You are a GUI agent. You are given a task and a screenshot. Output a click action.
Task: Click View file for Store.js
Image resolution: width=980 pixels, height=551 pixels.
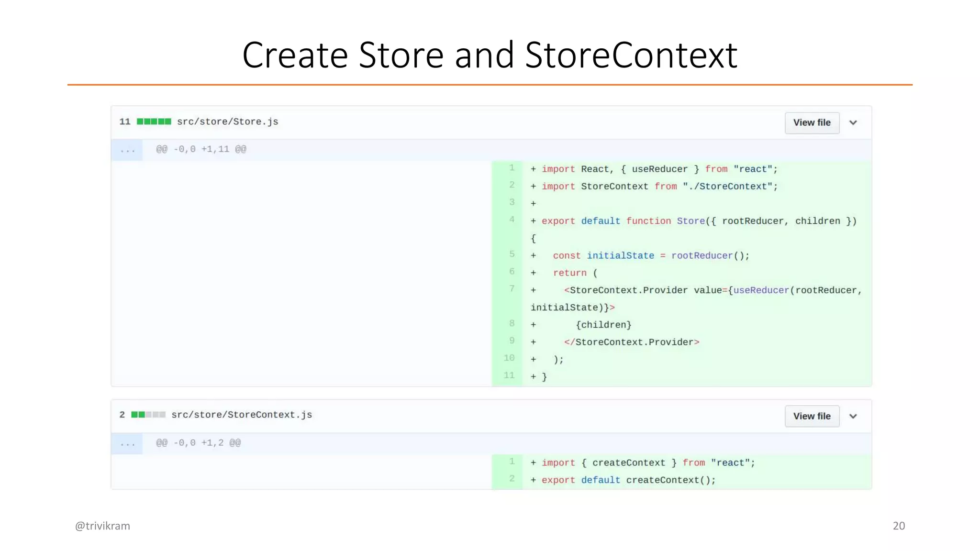pyautogui.click(x=812, y=123)
